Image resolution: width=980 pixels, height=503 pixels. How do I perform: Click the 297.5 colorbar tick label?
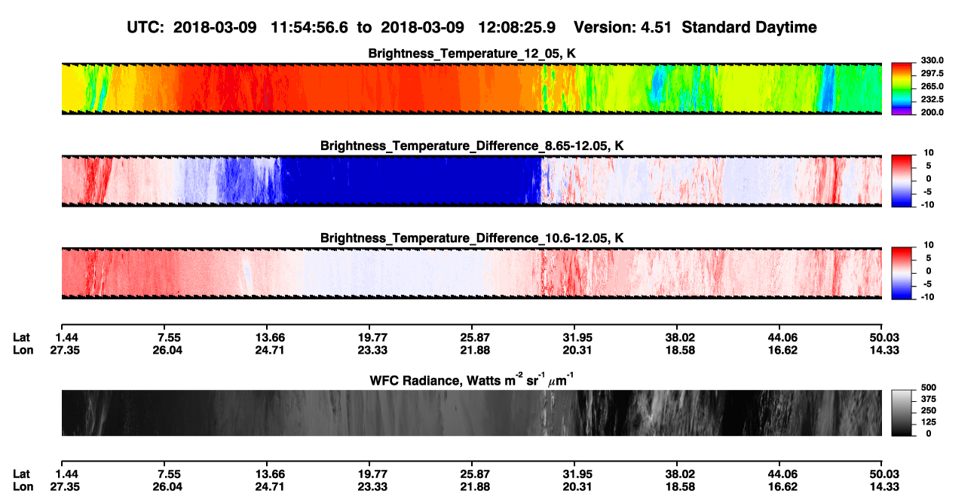coord(932,74)
